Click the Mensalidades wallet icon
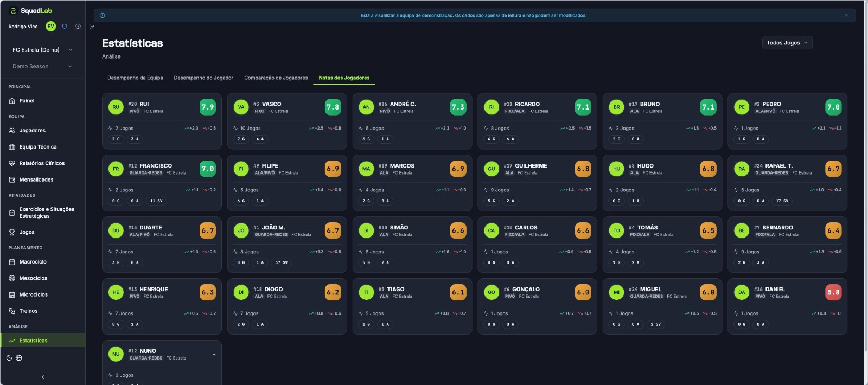868x385 pixels. 12,179
